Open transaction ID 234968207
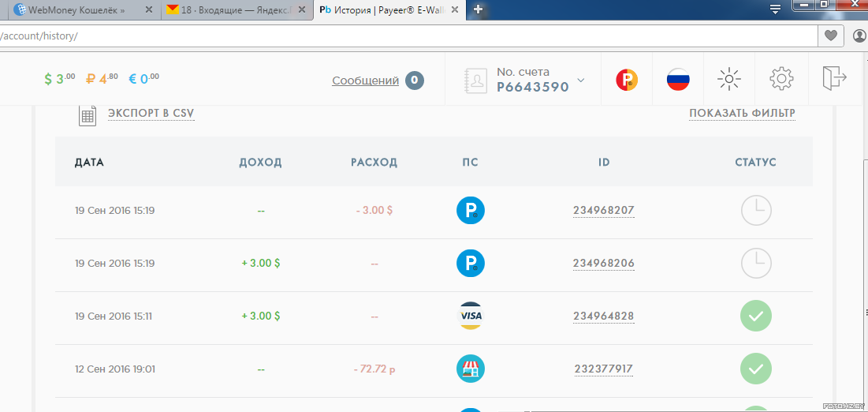The image size is (868, 412). (x=603, y=211)
